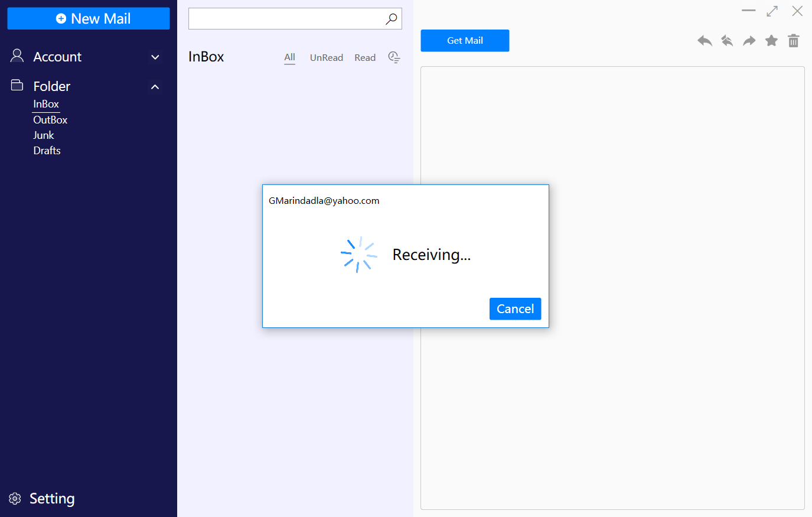This screenshot has height=517, width=812.
Task: Cancel the receiving dialog
Action: [x=515, y=309]
